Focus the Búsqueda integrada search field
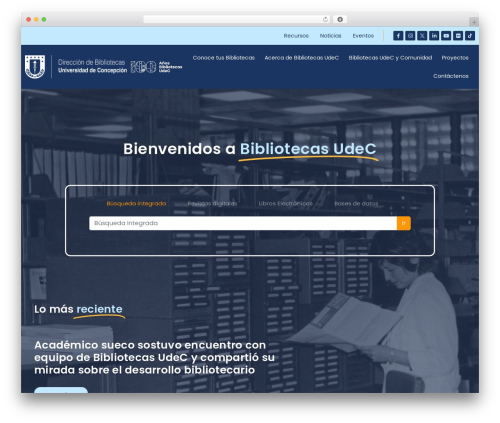This screenshot has height=423, width=500. [243, 223]
